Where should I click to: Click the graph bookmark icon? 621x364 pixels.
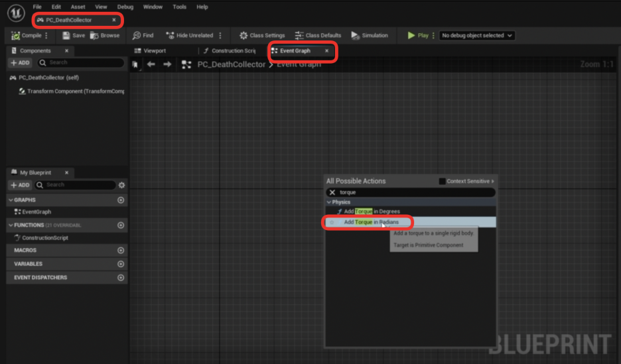(135, 64)
